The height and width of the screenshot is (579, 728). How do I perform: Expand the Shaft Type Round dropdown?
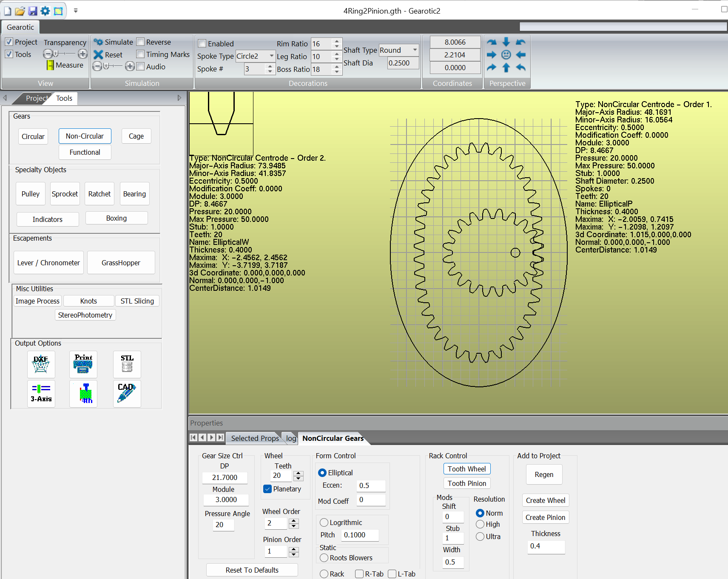(415, 50)
